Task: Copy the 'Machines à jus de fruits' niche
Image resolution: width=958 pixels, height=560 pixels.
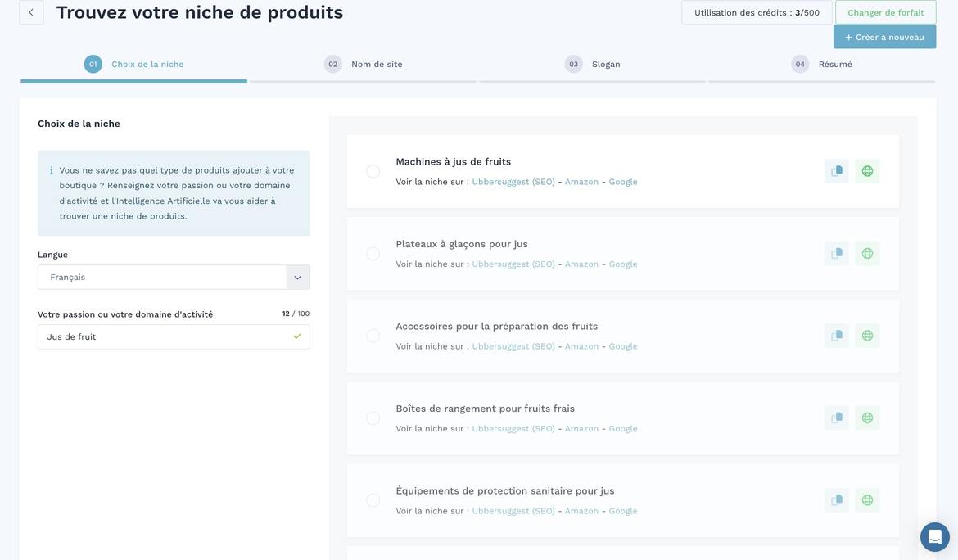Action: point(837,171)
